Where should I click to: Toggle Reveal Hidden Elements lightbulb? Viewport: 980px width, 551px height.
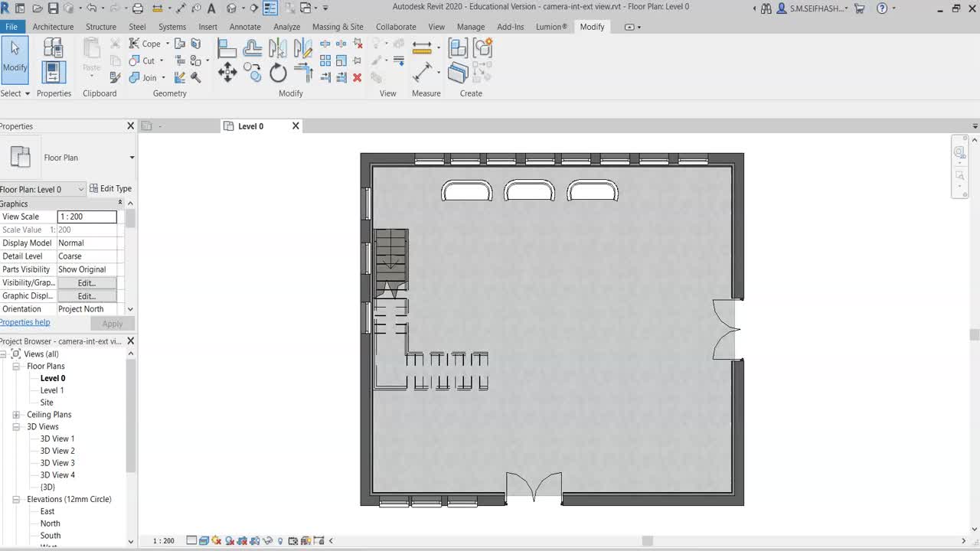coord(280,541)
